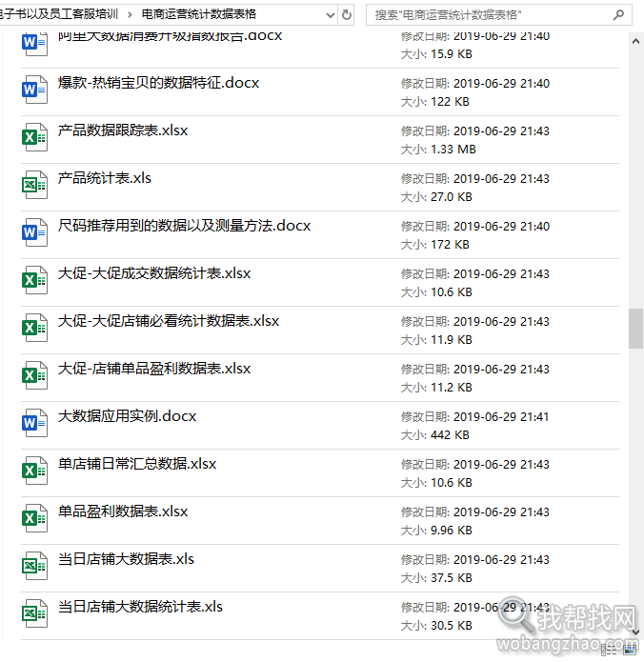Screen dimensions: 644x662
Task: Select file name 当日店铺大数据表.xls
Action: coord(126,560)
